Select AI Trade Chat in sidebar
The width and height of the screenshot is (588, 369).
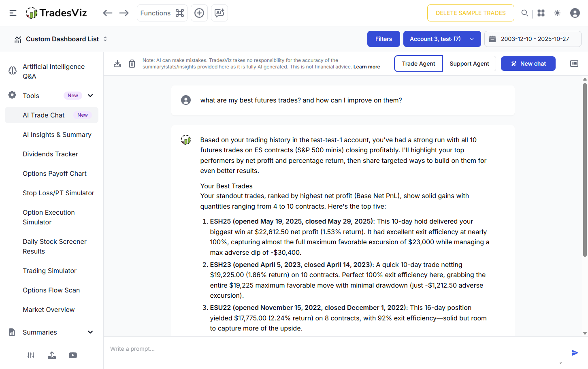coord(51,115)
